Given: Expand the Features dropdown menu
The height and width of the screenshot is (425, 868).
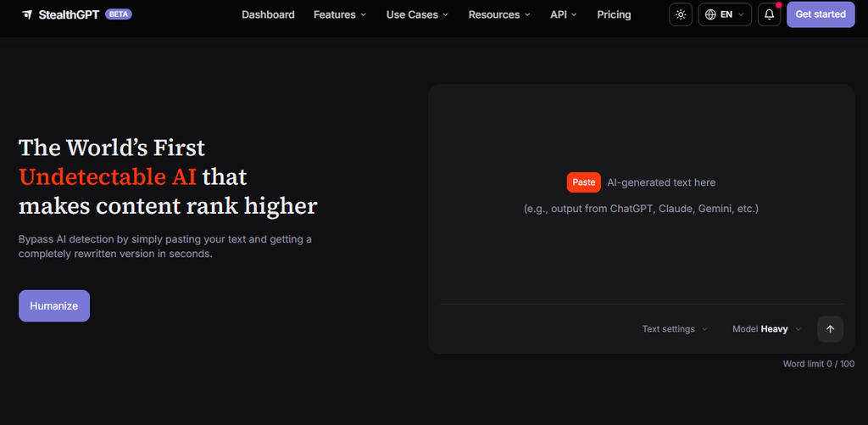Looking at the screenshot, I should [340, 14].
